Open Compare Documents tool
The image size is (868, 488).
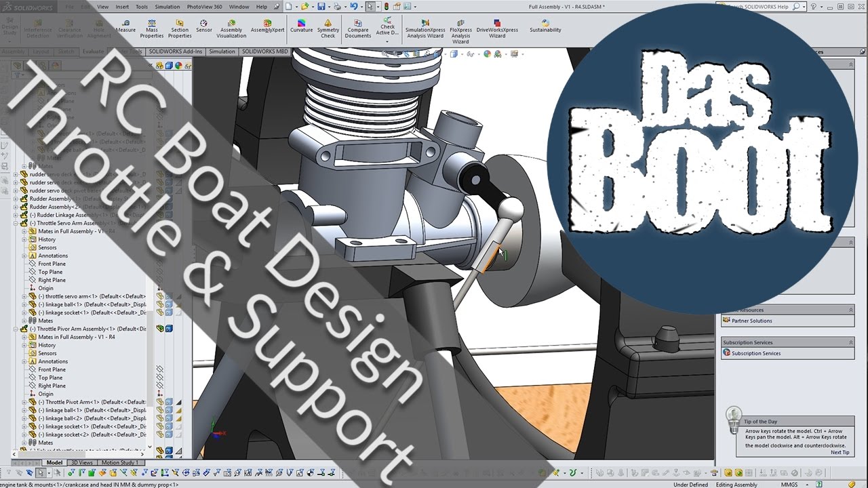[x=357, y=28]
